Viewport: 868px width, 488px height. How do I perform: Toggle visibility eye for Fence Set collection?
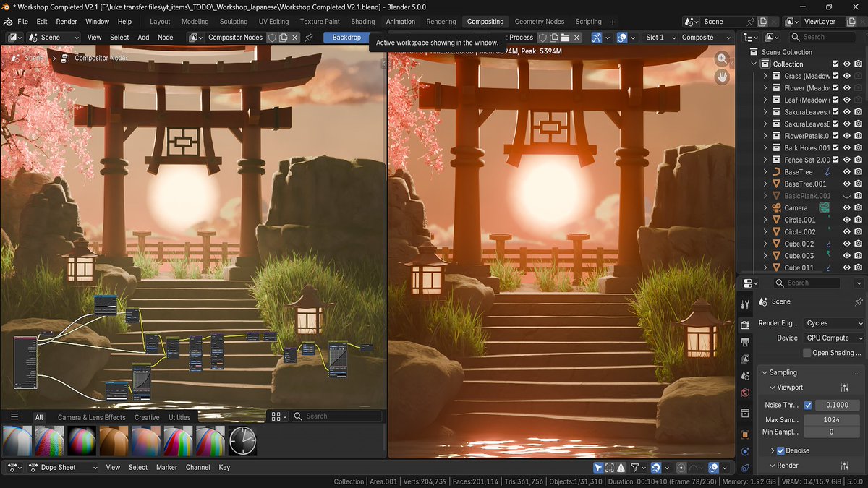847,160
